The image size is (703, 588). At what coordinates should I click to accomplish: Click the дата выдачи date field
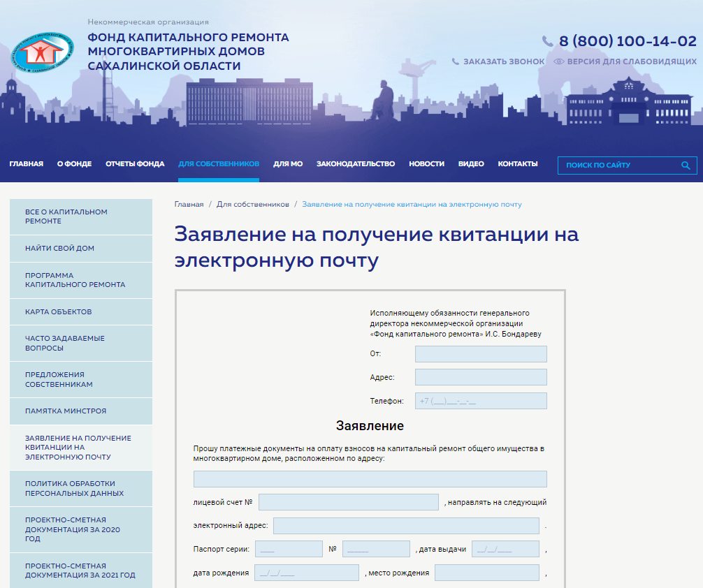point(505,550)
